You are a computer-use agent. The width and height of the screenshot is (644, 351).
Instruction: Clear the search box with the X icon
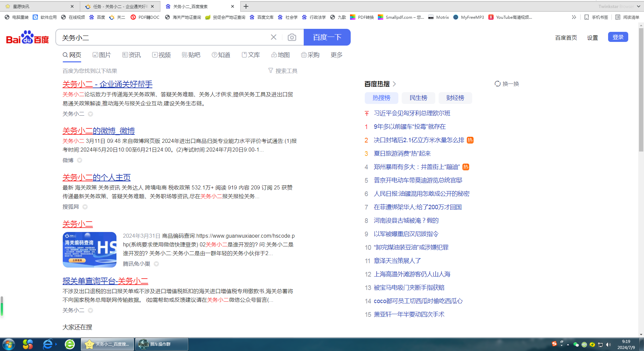coord(274,37)
